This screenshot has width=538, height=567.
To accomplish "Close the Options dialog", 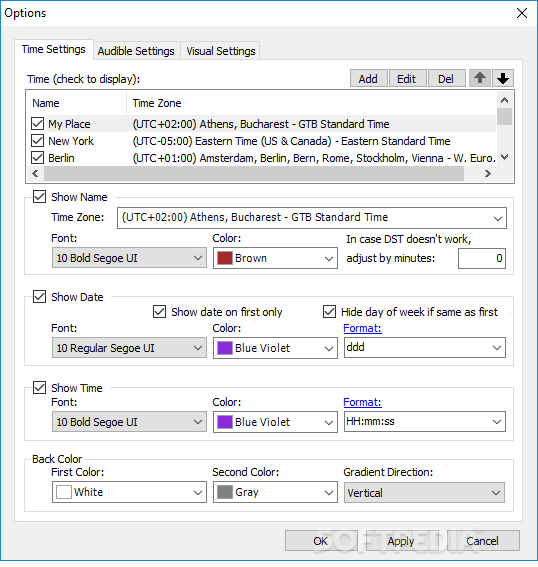I will [522, 13].
